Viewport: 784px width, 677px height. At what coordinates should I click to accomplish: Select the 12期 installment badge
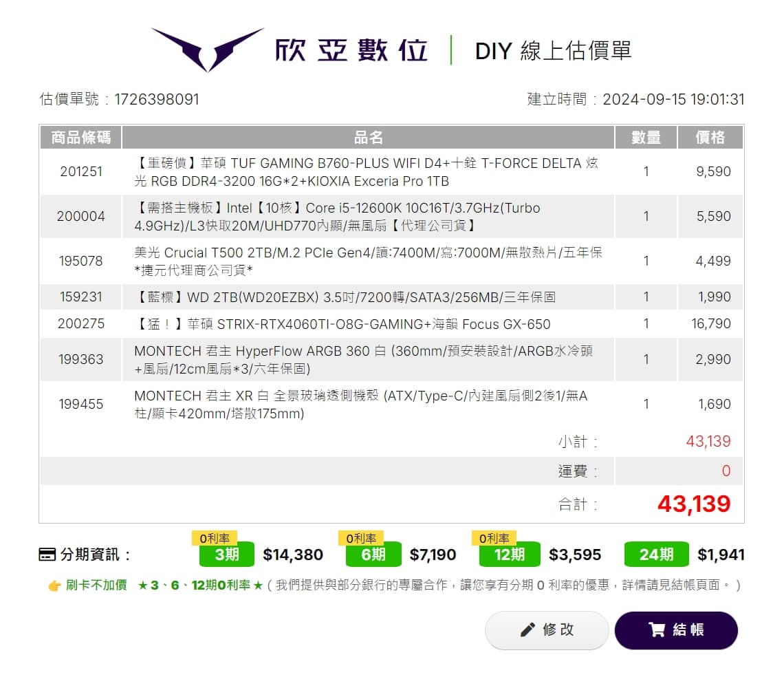click(509, 555)
